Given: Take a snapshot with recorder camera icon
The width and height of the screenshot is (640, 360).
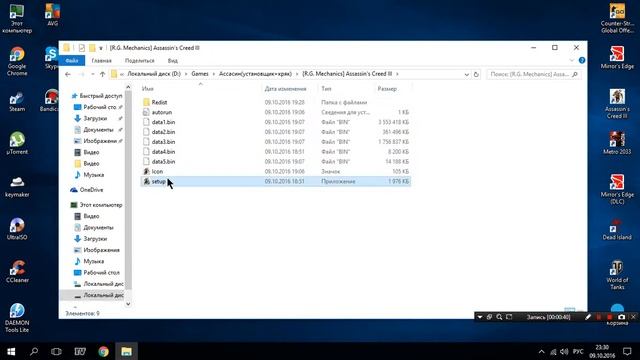Looking at the screenshot, I should tap(621, 317).
